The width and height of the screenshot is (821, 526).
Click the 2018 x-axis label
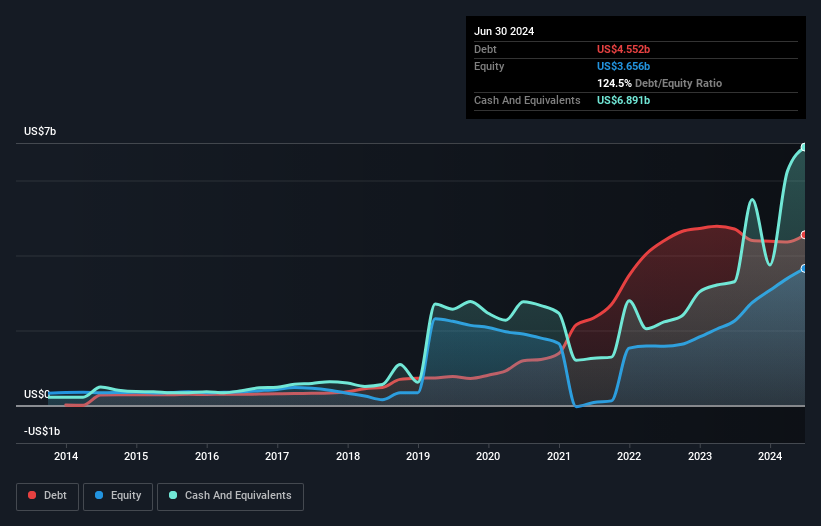point(348,456)
